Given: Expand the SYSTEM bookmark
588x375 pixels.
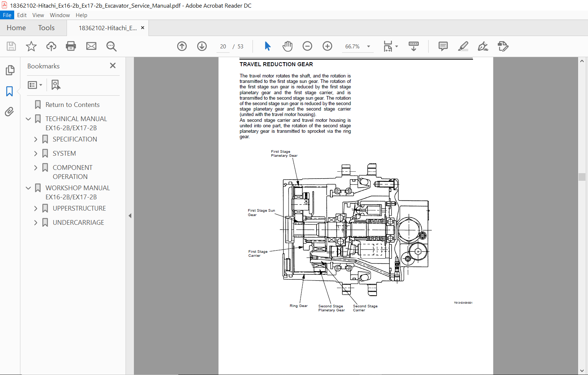Looking at the screenshot, I should coord(36,153).
